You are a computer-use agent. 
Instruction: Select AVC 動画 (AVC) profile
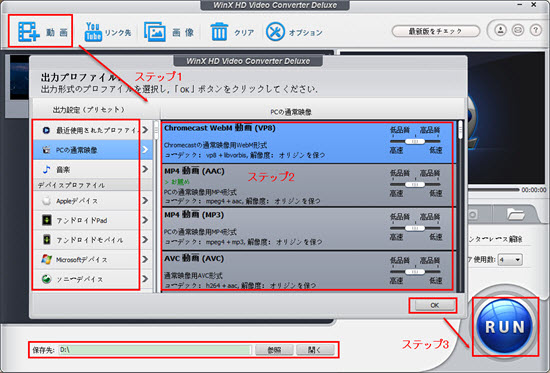[x=308, y=271]
